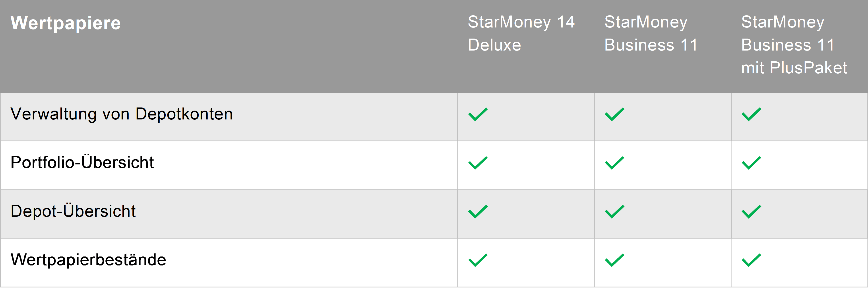Click the Wertpapierbestände row label
Screen dimensions: 868x289
click(88, 260)
